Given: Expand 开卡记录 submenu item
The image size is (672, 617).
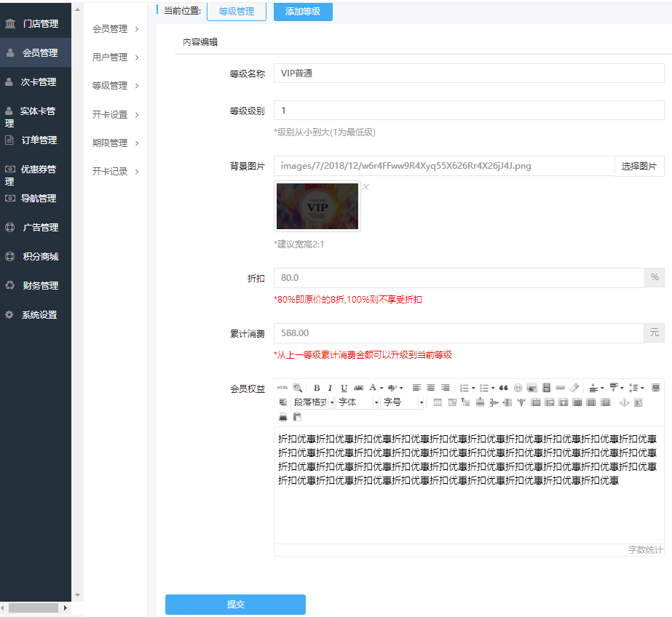Looking at the screenshot, I should (x=116, y=172).
